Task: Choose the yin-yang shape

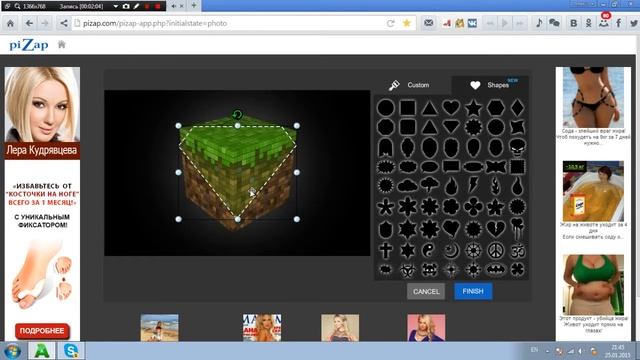Action: point(429,250)
